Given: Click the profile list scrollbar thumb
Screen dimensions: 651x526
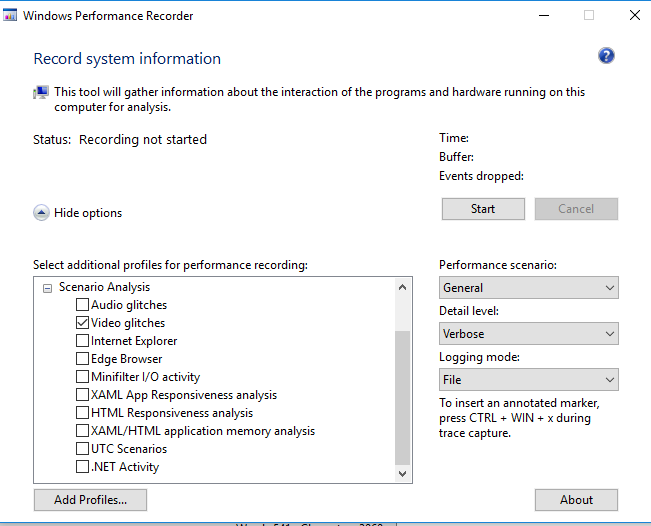Looking at the screenshot, I should [402, 398].
